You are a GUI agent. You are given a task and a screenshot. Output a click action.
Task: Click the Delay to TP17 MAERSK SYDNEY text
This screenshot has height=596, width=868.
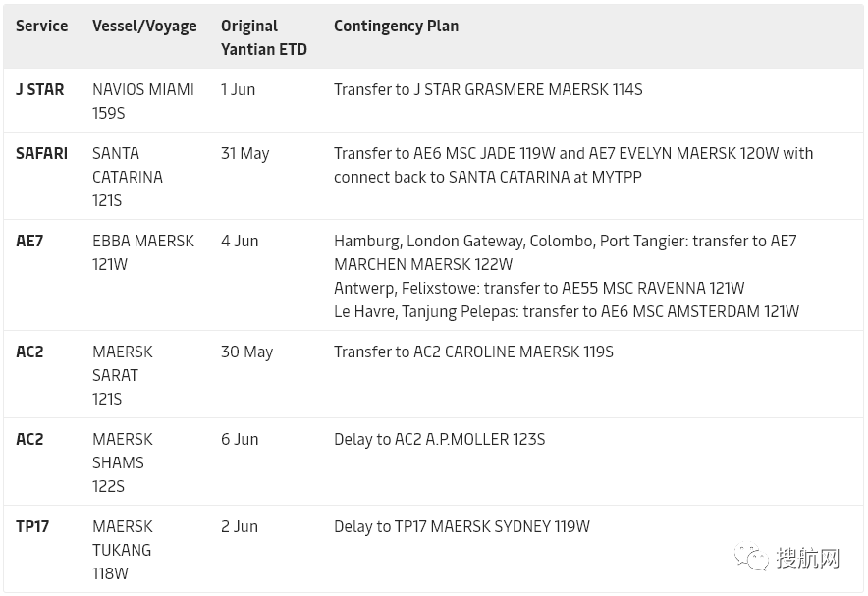461,526
